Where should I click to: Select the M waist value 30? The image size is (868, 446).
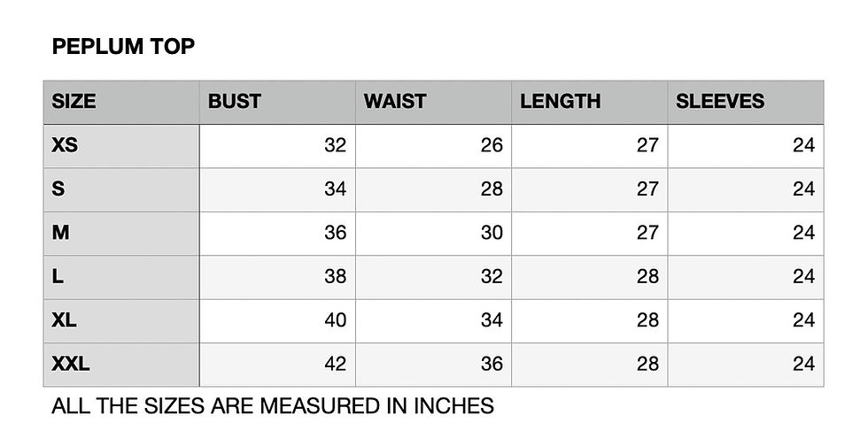click(x=492, y=233)
